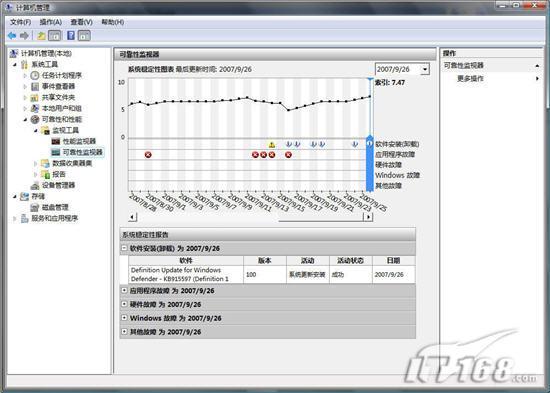Screen dimensions: 550x393
Task: Open the 2007/9/26 date dropdown
Action: click(425, 69)
